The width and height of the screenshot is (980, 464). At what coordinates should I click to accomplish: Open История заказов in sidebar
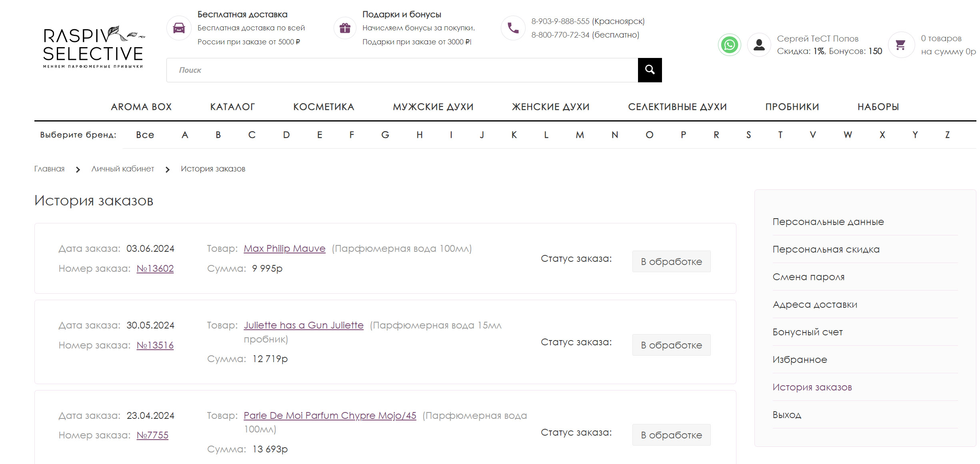click(x=812, y=387)
